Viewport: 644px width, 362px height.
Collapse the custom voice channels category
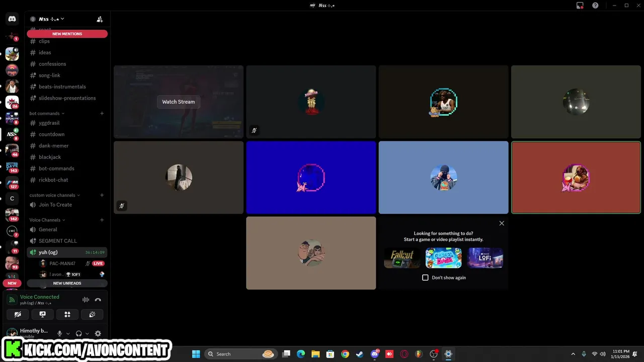54,195
